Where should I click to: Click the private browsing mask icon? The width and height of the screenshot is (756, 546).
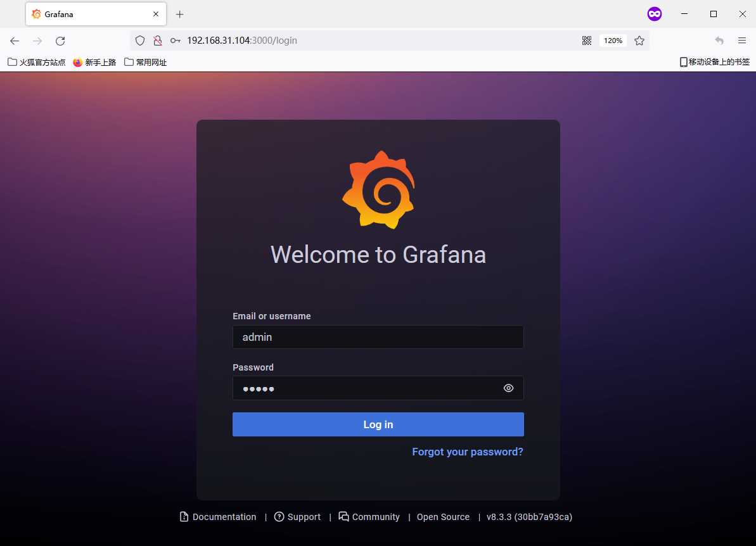655,14
